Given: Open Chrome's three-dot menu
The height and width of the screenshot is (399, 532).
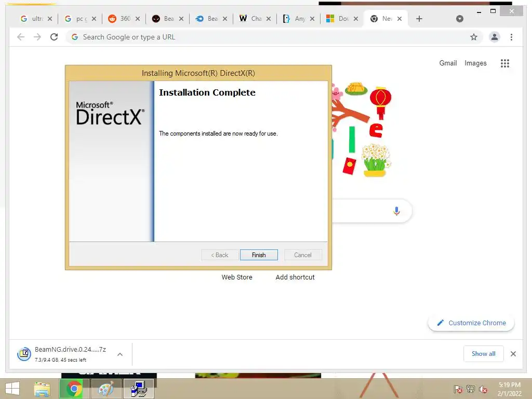Looking at the screenshot, I should (x=511, y=37).
